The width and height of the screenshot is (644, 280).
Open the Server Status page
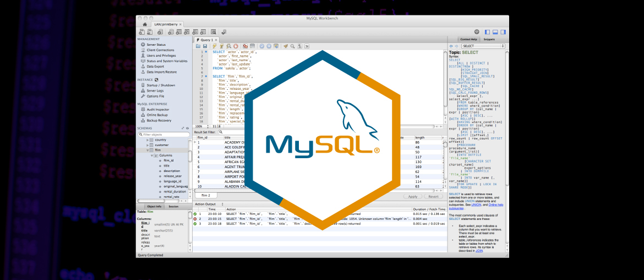(x=156, y=45)
